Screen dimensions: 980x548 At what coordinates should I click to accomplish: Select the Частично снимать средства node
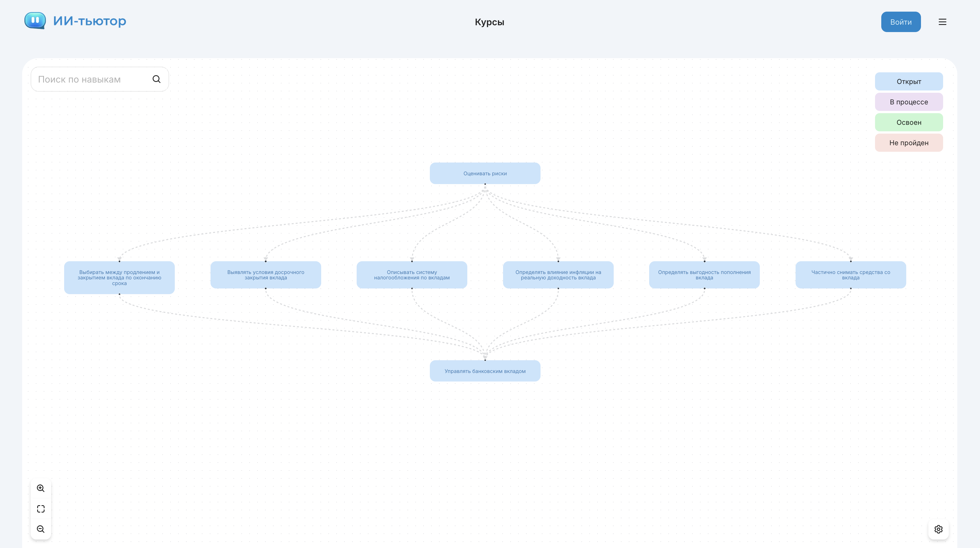[850, 275]
